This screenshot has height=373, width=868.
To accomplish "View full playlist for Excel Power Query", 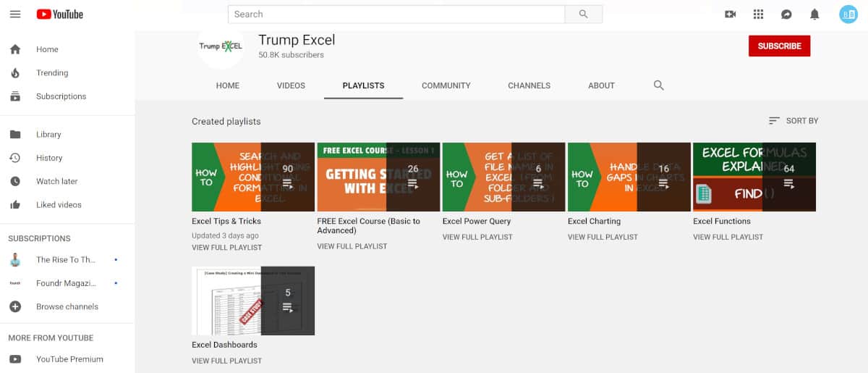I will (477, 237).
